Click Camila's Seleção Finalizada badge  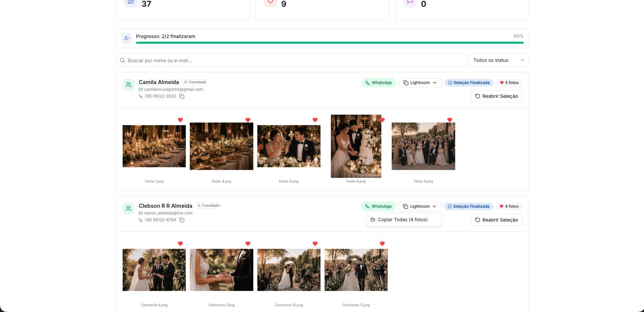(x=469, y=83)
